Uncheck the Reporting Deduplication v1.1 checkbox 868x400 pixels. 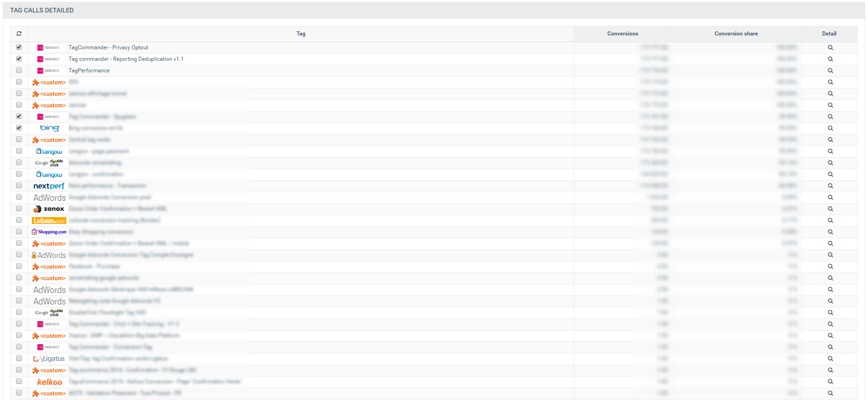point(19,59)
